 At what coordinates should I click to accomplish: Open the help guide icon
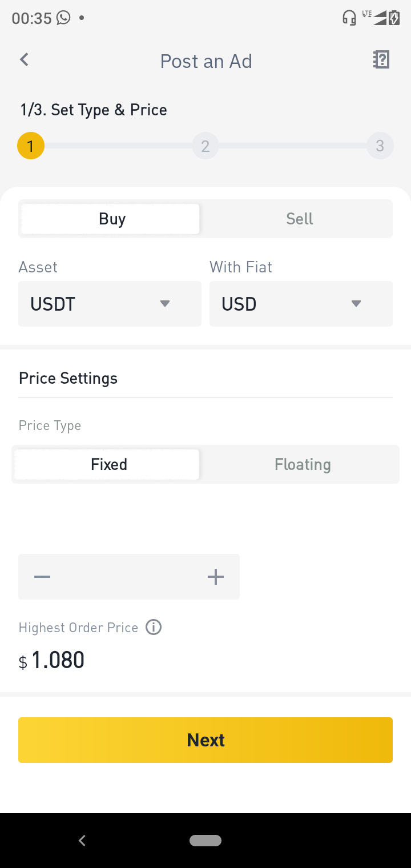pos(381,59)
